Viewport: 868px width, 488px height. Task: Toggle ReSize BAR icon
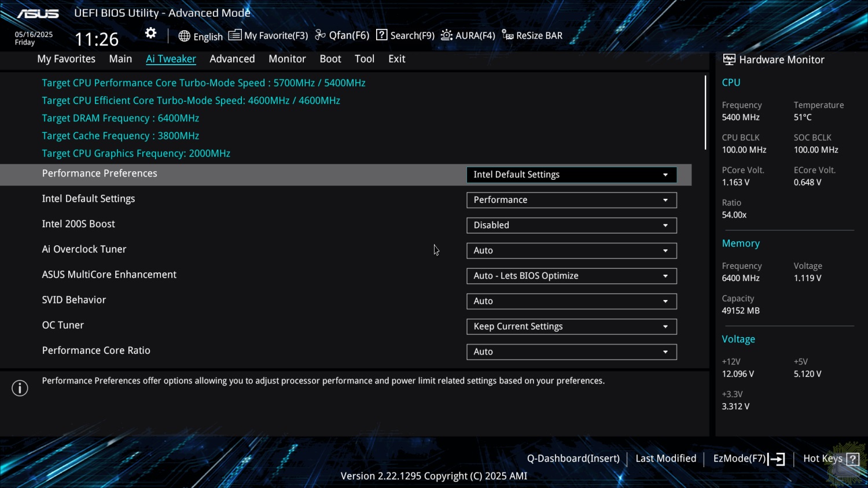pyautogui.click(x=507, y=35)
